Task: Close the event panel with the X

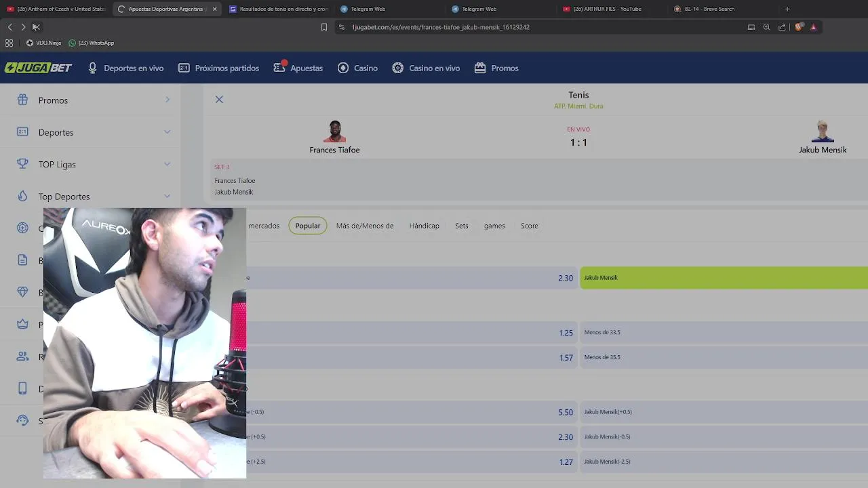Action: pyautogui.click(x=219, y=100)
